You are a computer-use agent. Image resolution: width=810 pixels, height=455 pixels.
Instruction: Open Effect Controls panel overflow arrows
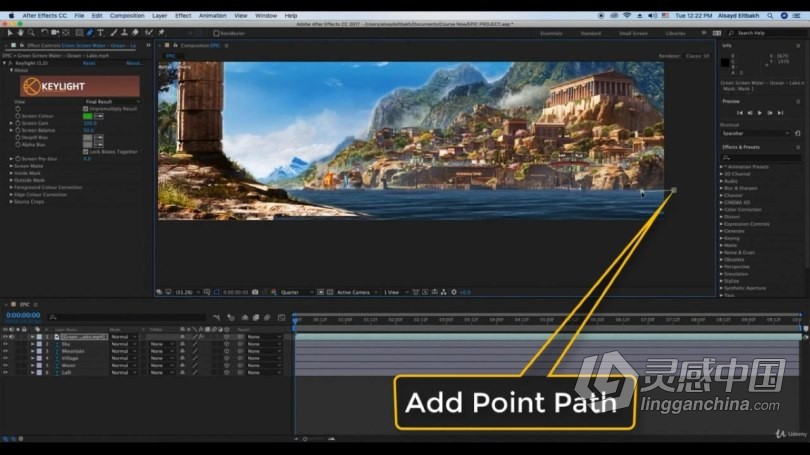[148, 45]
